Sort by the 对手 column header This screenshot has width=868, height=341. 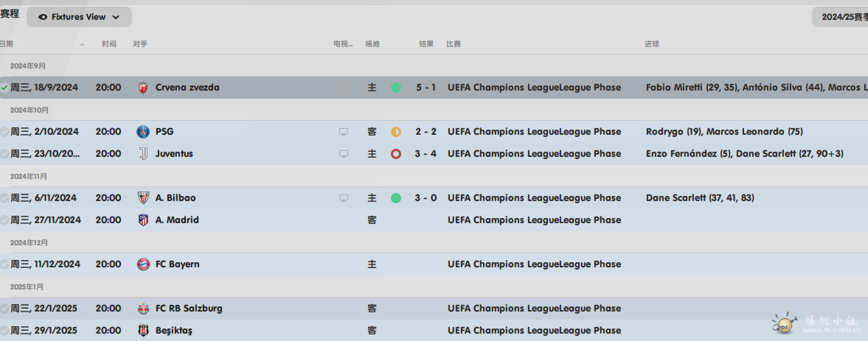point(140,44)
